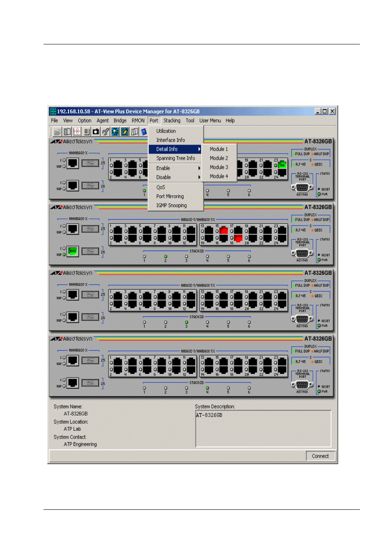Select red port 15 on second module

(x=224, y=230)
